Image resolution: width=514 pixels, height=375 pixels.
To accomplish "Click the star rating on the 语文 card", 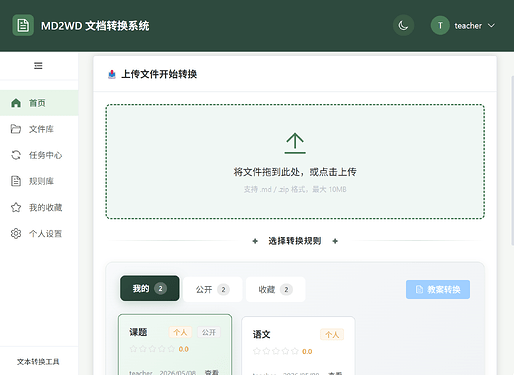I will pos(276,351).
